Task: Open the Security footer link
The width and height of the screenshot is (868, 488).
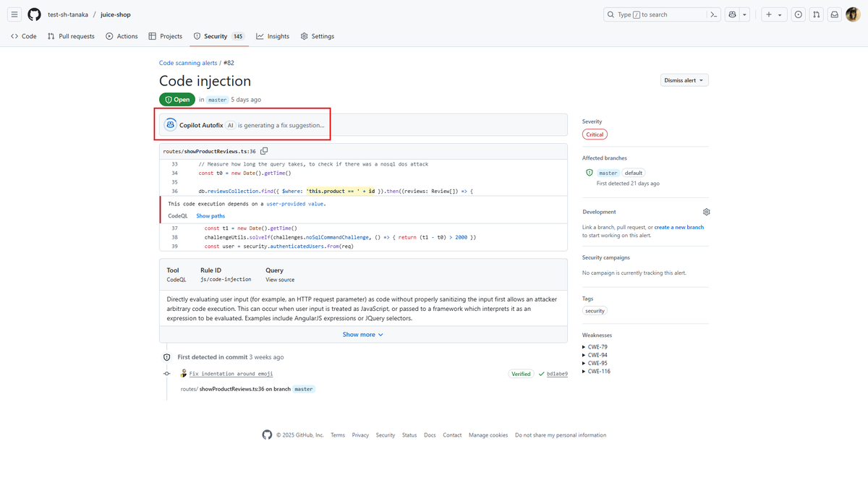Action: click(386, 435)
